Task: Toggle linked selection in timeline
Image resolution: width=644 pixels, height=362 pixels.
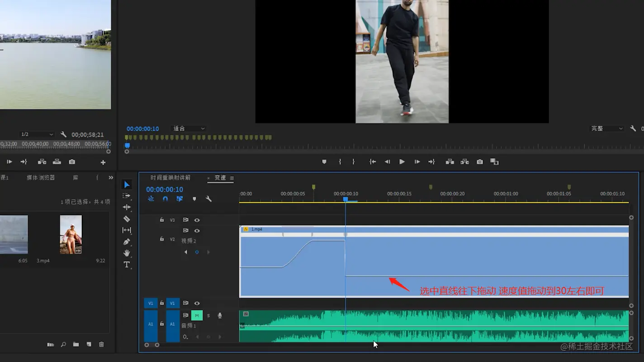Action: coord(180,199)
